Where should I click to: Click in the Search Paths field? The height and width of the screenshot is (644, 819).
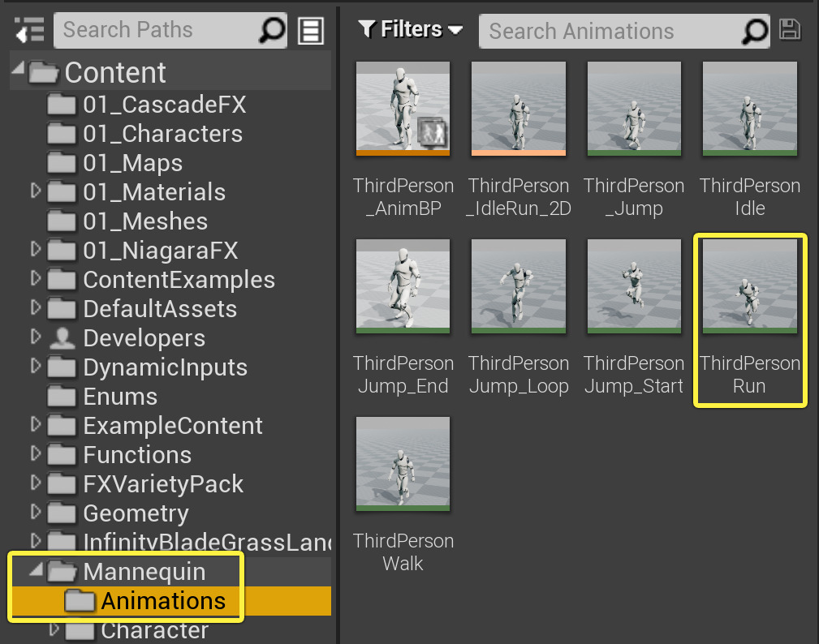click(x=154, y=31)
